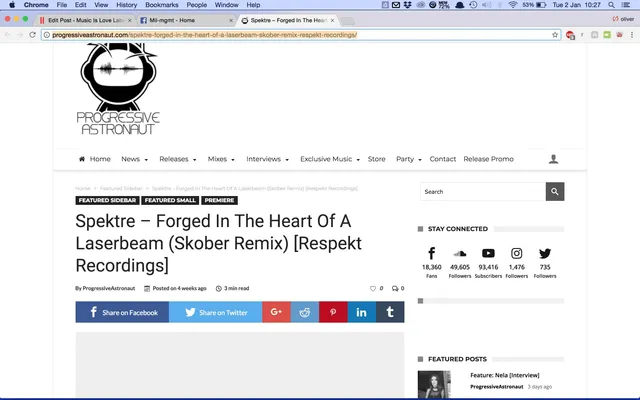Viewport: 640px width, 400px height.
Task: Click the Home breadcrumb link
Action: click(x=83, y=188)
